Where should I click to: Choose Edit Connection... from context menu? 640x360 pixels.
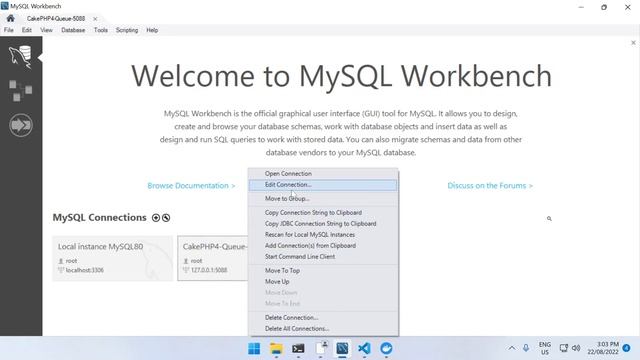coord(323,185)
